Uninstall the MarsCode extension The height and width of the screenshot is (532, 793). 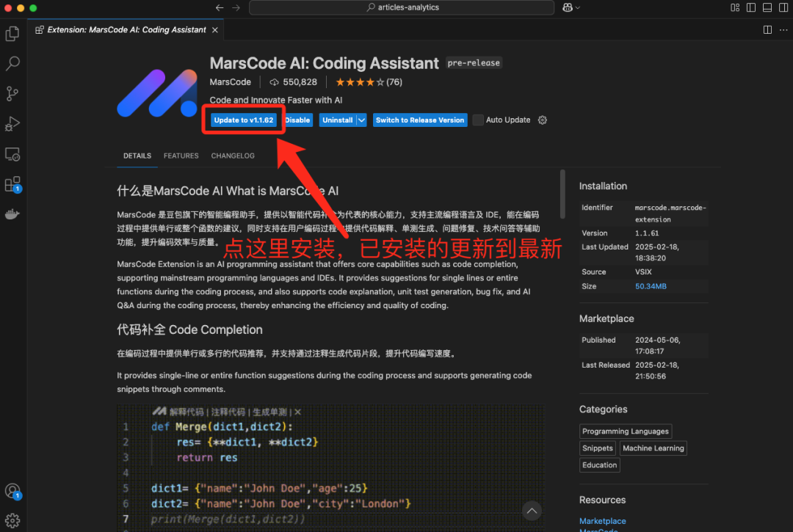[337, 120]
